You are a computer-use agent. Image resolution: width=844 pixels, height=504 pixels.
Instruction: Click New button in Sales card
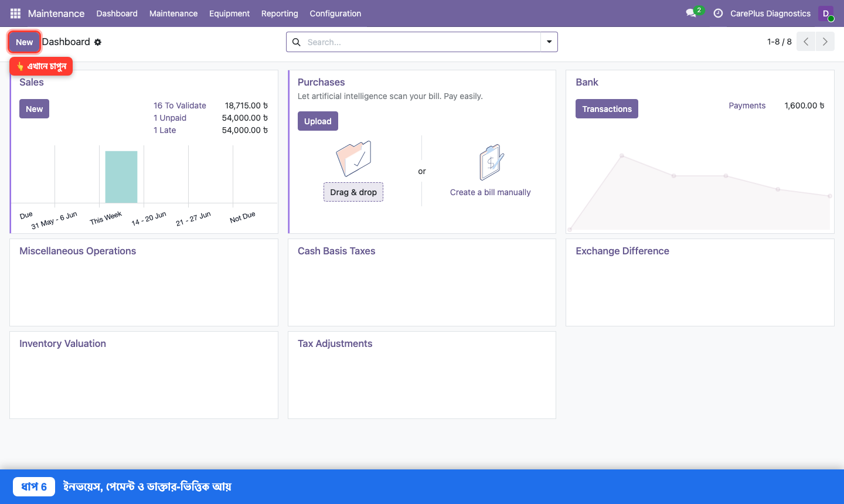tap(34, 109)
